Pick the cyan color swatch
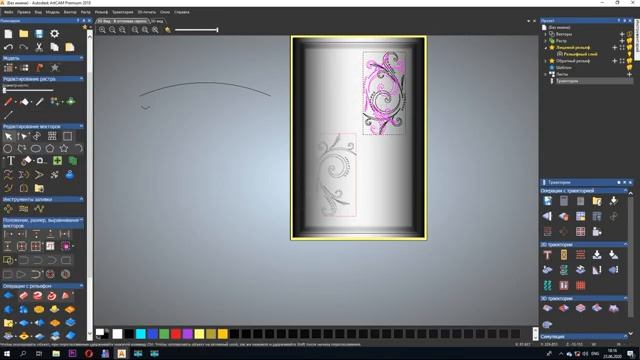This screenshot has width=640, height=360. tap(141, 334)
